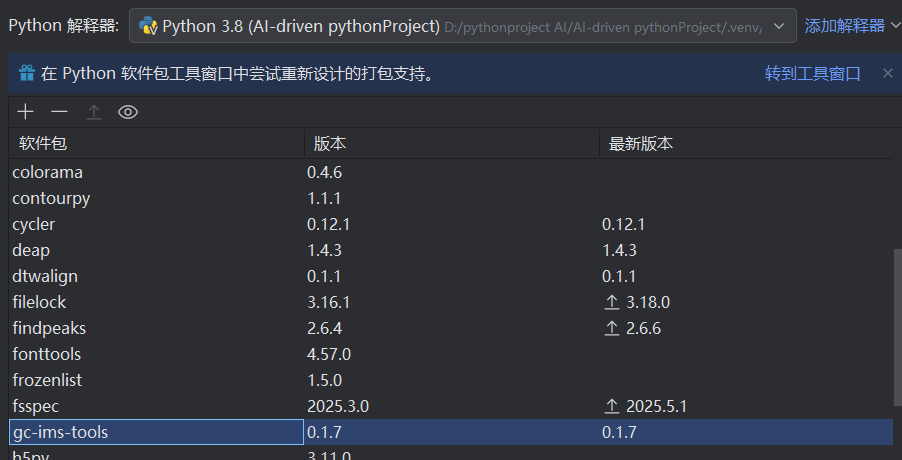Viewport: 902px width, 460px height.
Task: Click the latest version 1.4.3 cell
Action: coord(619,250)
